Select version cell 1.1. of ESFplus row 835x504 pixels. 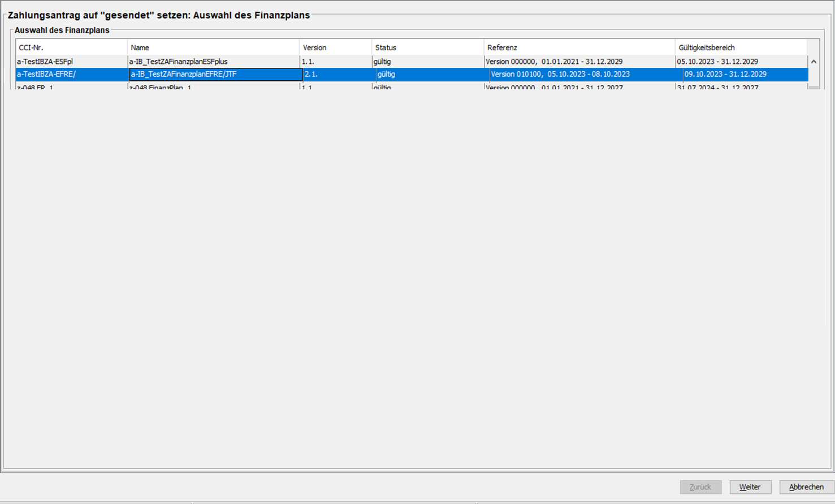[x=336, y=62]
